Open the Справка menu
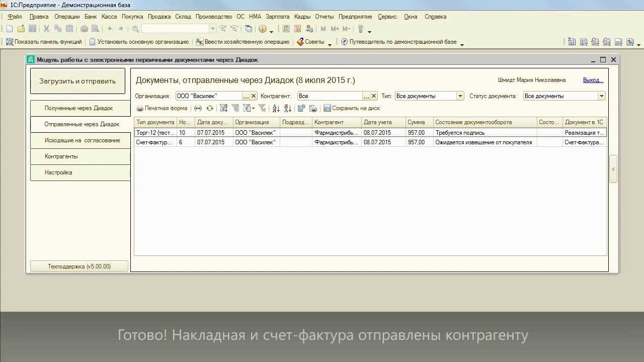The height and width of the screenshot is (362, 644). 435,17
